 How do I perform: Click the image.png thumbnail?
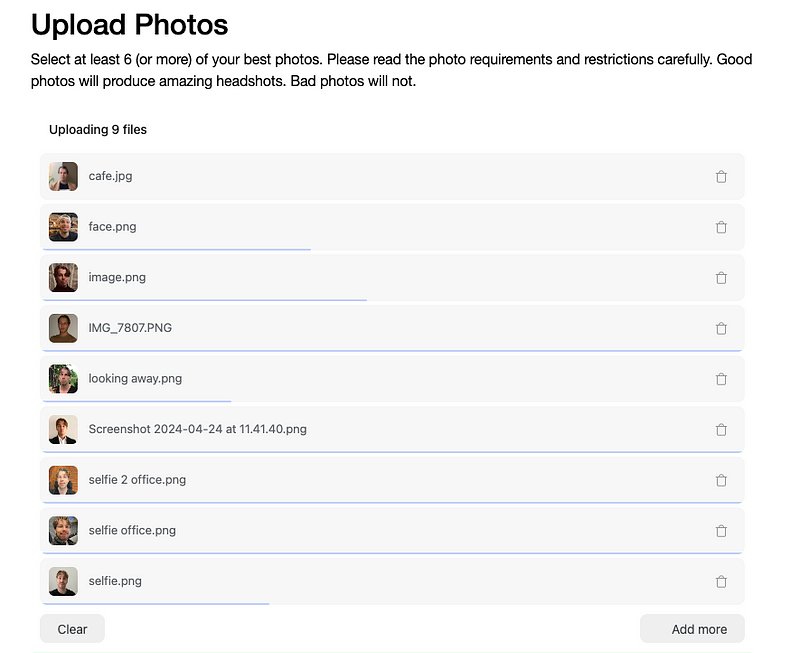pos(63,278)
